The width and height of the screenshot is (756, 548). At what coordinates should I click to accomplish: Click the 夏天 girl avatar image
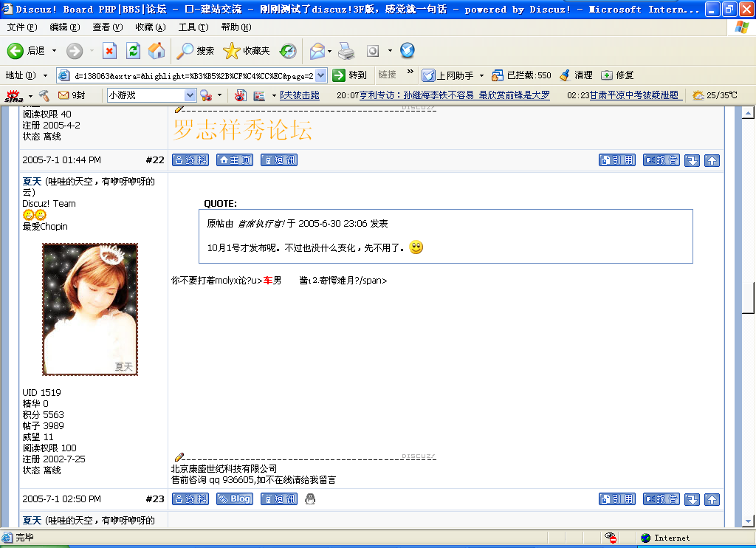coord(90,309)
